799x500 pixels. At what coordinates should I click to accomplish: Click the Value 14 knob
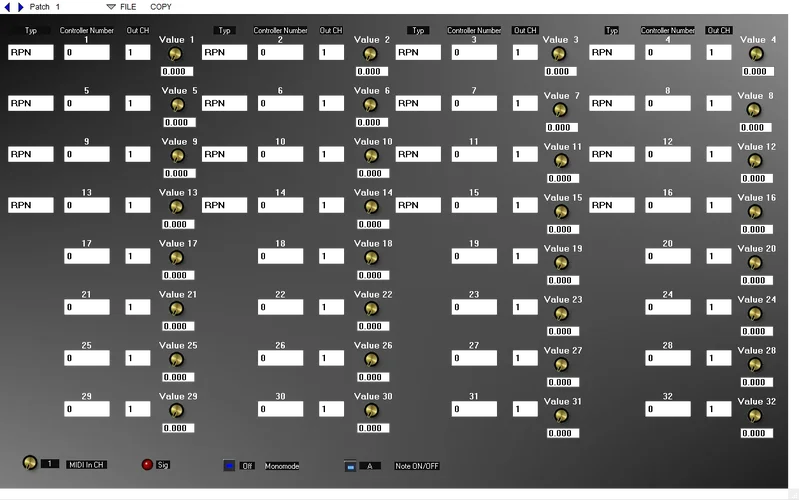(371, 206)
